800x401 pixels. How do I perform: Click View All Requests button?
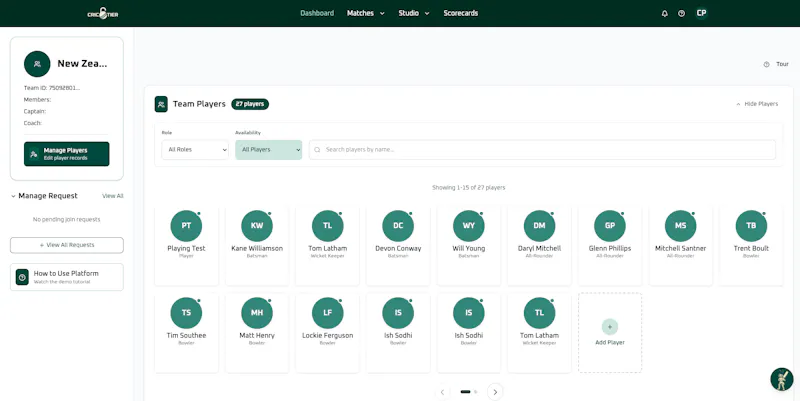point(67,245)
